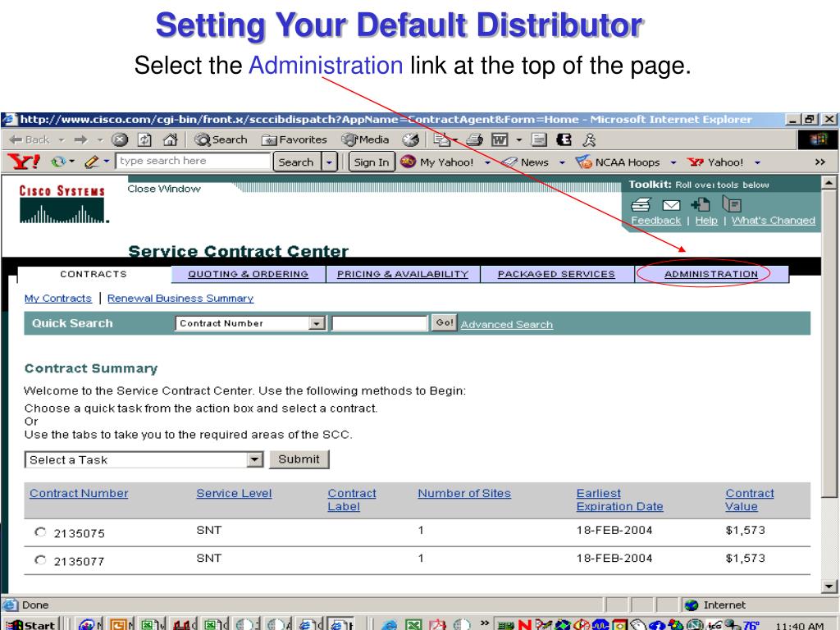Viewport: 840px width, 630px height.
Task: Click the Yahoo! logo in toolbar
Action: [x=24, y=162]
